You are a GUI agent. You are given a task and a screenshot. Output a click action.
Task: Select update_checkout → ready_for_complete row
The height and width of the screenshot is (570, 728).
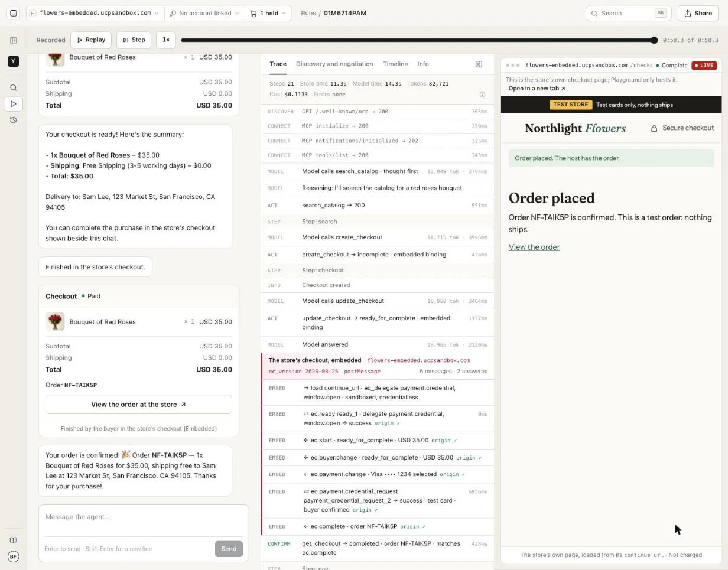(378, 323)
